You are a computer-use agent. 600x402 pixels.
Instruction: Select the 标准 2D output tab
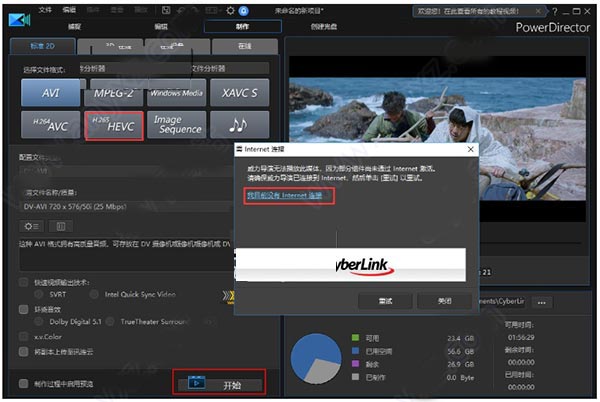pos(42,46)
